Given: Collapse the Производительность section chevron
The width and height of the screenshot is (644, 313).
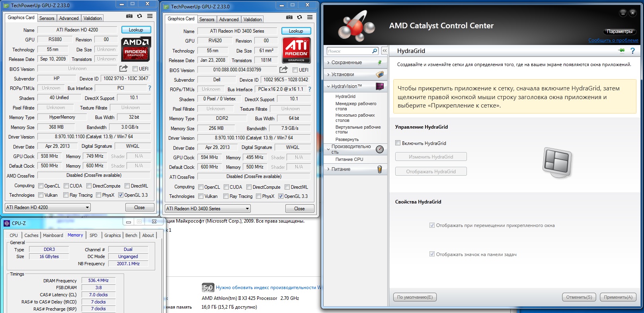Looking at the screenshot, I should (328, 149).
